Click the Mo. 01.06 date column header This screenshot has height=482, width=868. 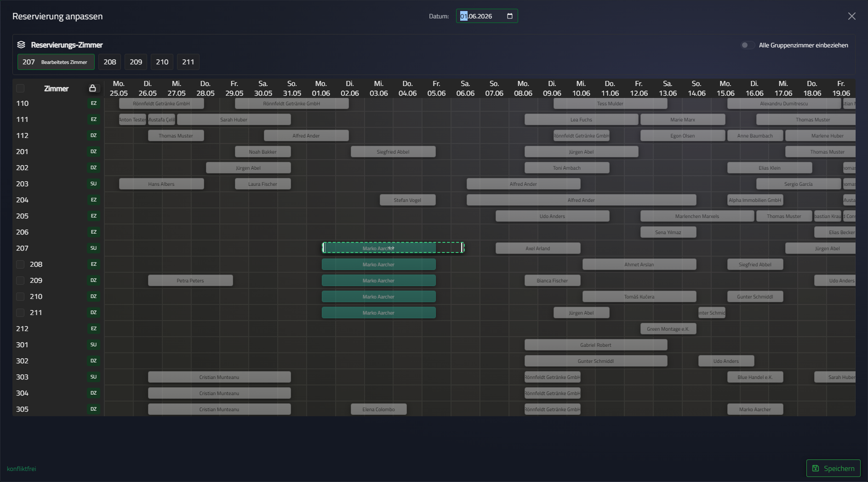pyautogui.click(x=321, y=88)
